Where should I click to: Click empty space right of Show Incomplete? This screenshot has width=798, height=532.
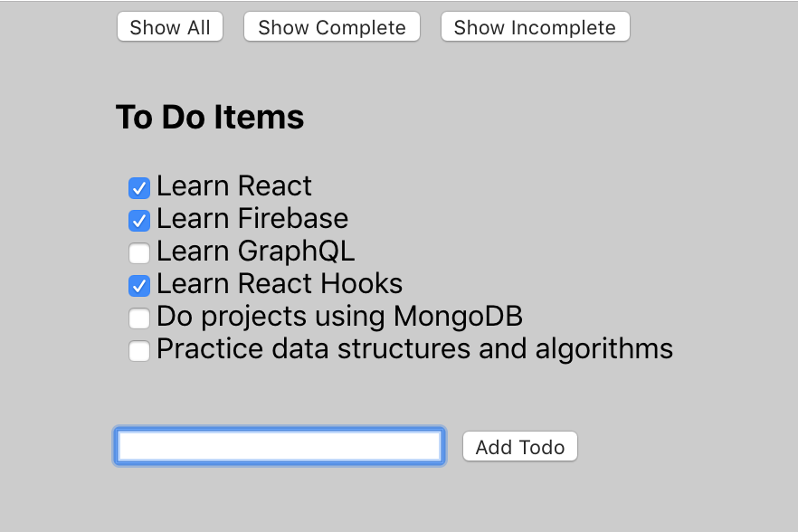click(713, 27)
